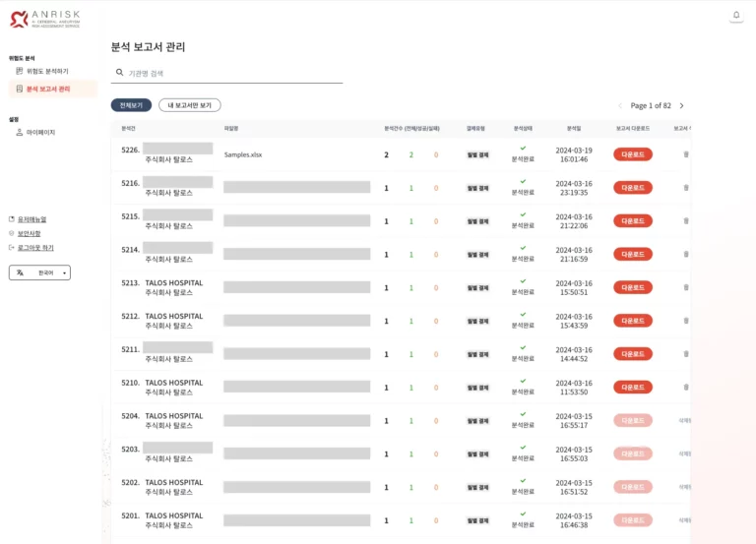The width and height of the screenshot is (756, 544).
Task: Go to previous page arrow
Action: pyautogui.click(x=620, y=105)
